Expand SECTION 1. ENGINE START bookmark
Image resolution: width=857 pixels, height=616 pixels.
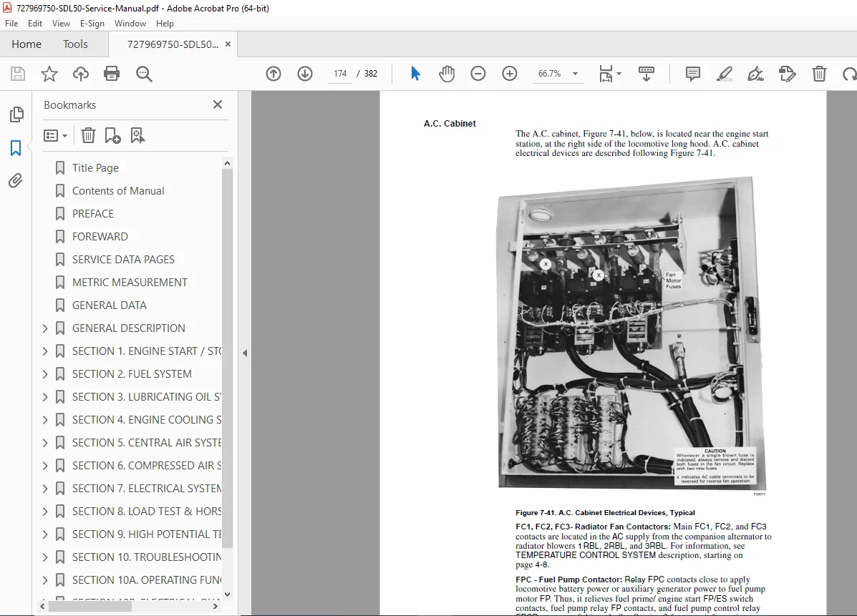(x=45, y=351)
